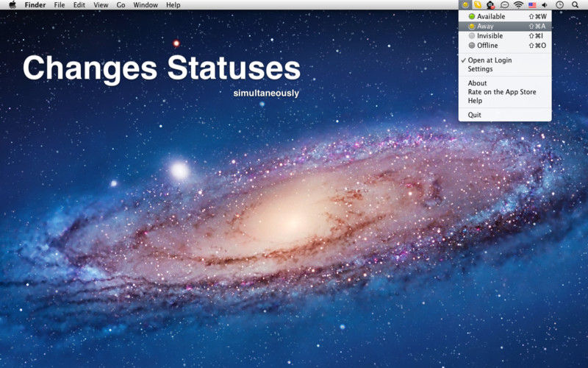The width and height of the screenshot is (588, 368).
Task: Click the Adium duck menu bar icon
Action: (x=490, y=5)
